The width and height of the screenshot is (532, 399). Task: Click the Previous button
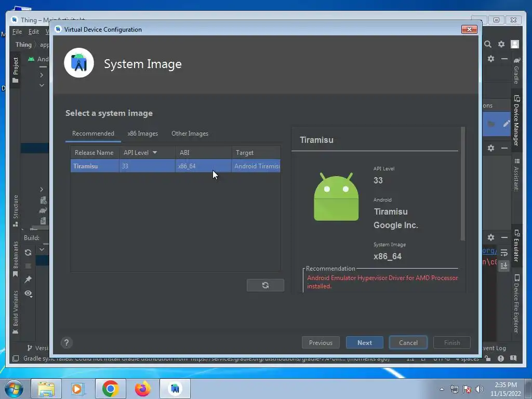[321, 343]
